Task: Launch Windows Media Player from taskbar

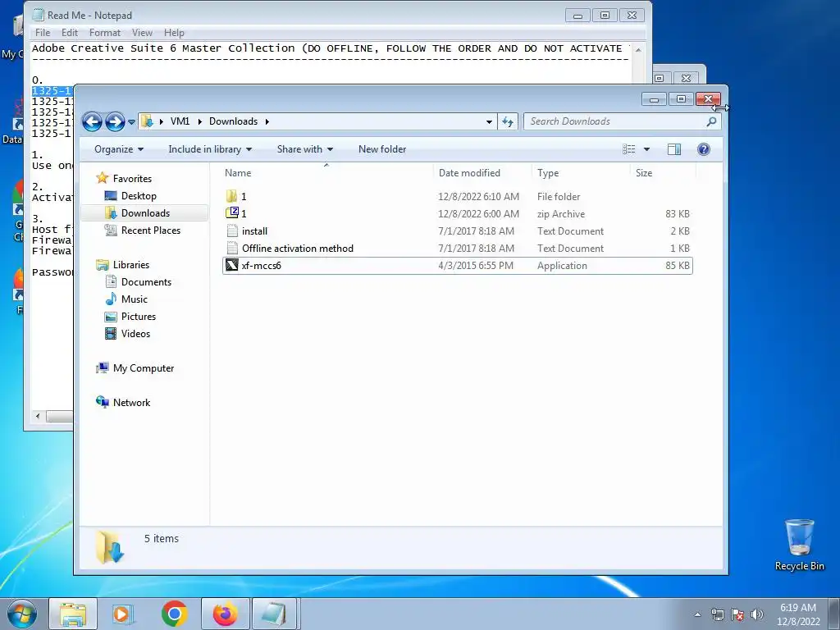Action: pyautogui.click(x=122, y=614)
